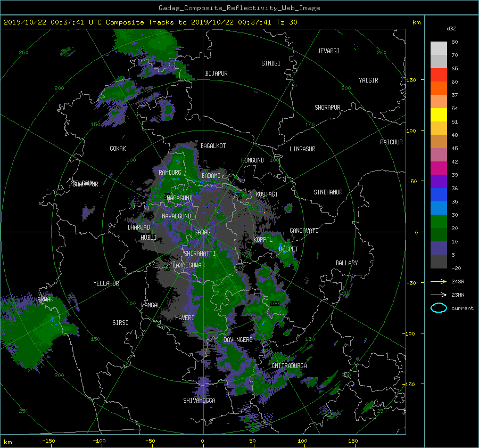Image resolution: width=479 pixels, height=448 pixels.
Task: Click the NARAGUND city label
Action: 180,198
